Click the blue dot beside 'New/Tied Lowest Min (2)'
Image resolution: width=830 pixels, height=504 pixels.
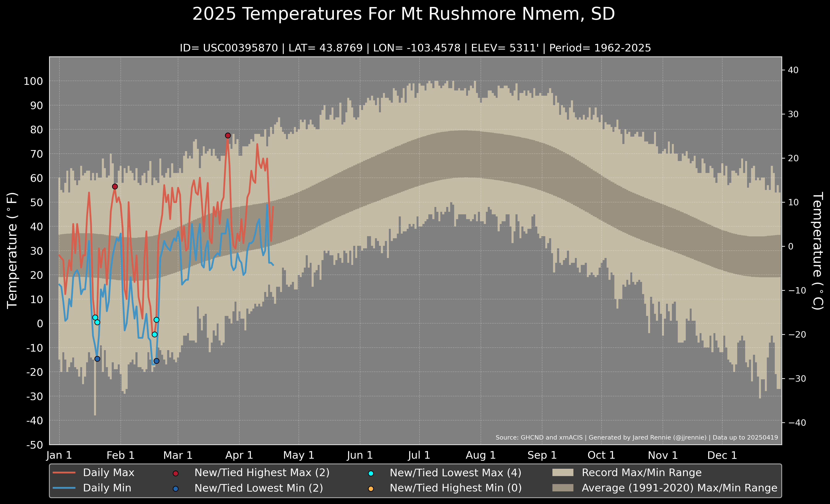point(176,488)
